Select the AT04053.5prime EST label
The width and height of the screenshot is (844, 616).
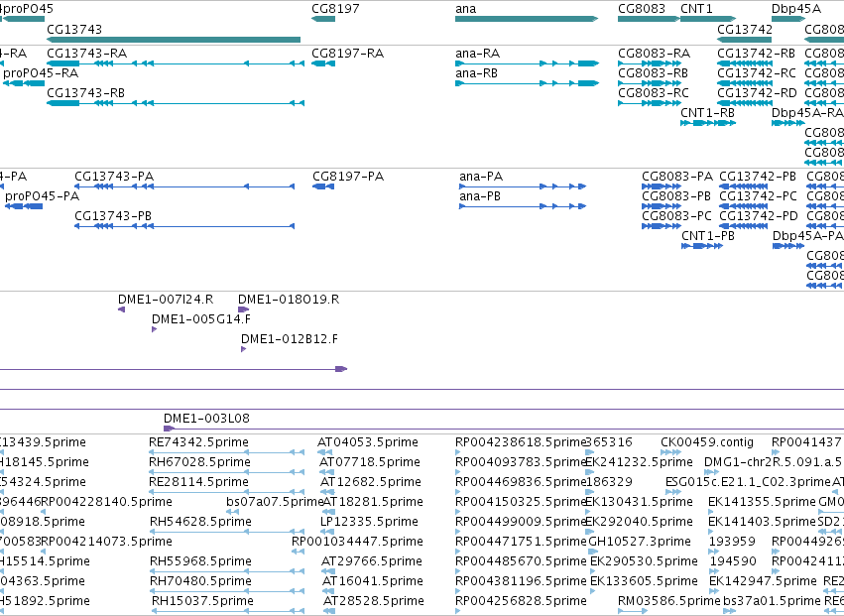(x=368, y=442)
